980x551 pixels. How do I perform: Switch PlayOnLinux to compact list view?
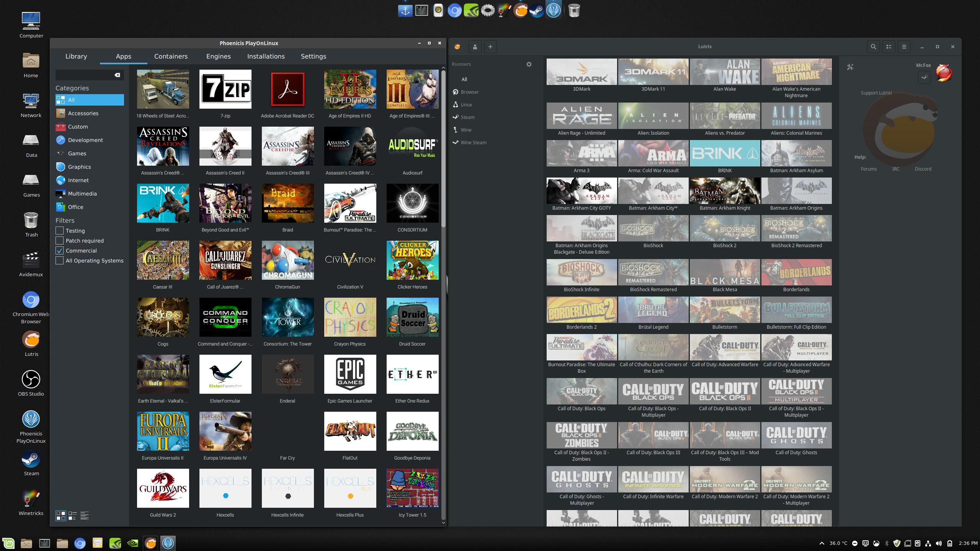(x=73, y=516)
